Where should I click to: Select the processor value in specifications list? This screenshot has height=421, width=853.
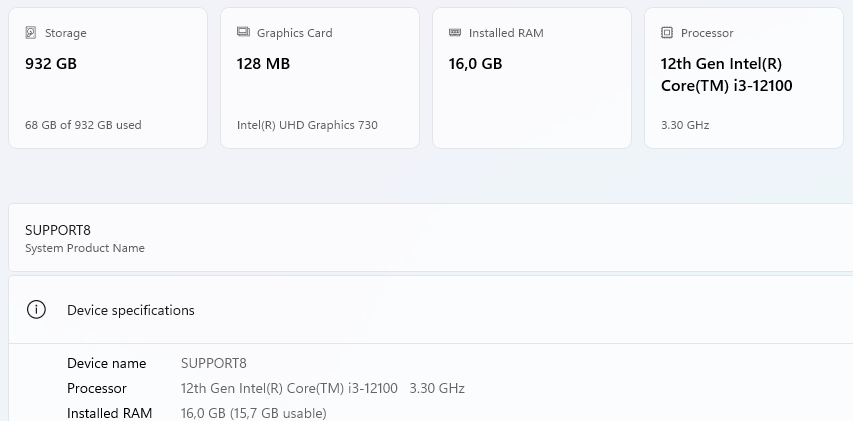322,388
